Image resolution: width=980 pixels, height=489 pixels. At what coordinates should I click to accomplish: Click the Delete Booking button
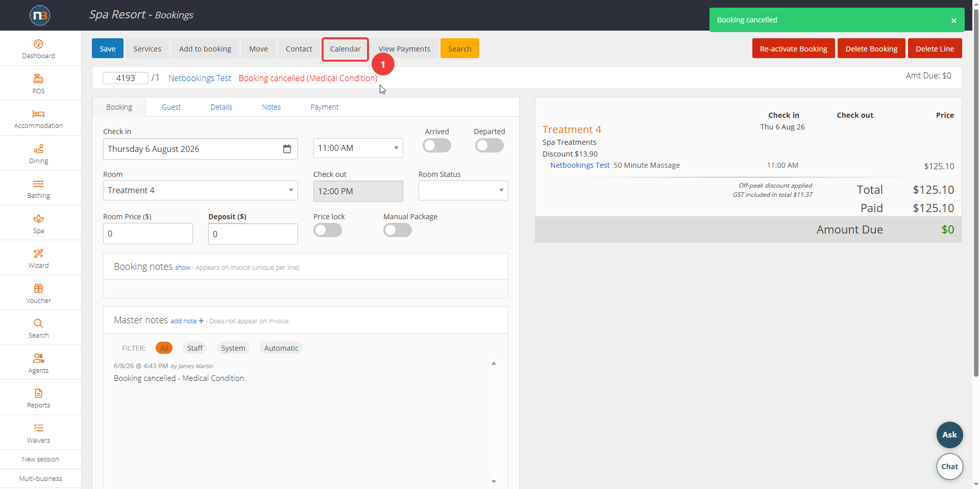tap(871, 48)
